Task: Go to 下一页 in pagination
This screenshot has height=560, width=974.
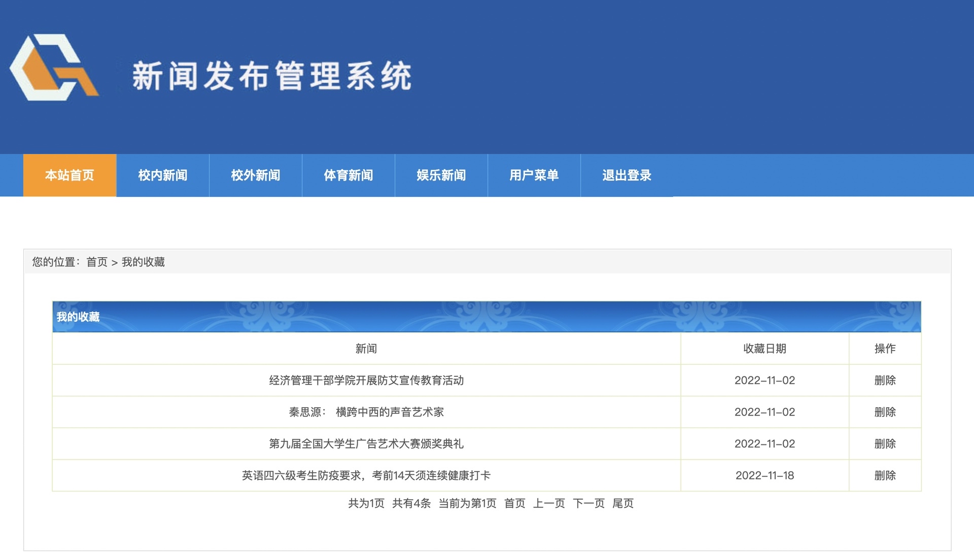Action: pyautogui.click(x=588, y=504)
